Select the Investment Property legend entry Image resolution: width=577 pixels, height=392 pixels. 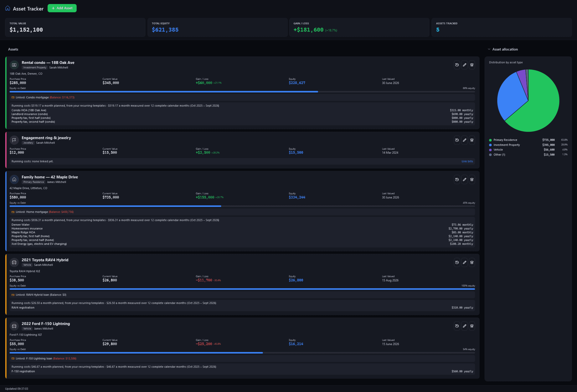(x=528, y=145)
